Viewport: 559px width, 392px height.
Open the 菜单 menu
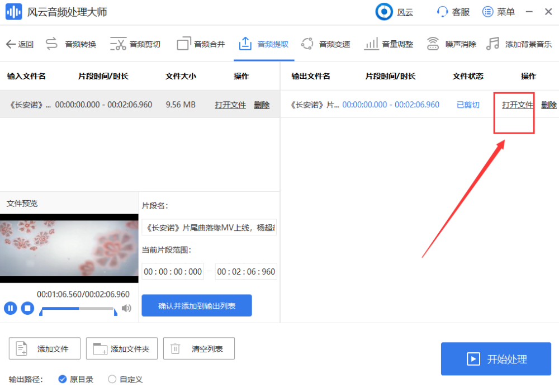coord(499,12)
